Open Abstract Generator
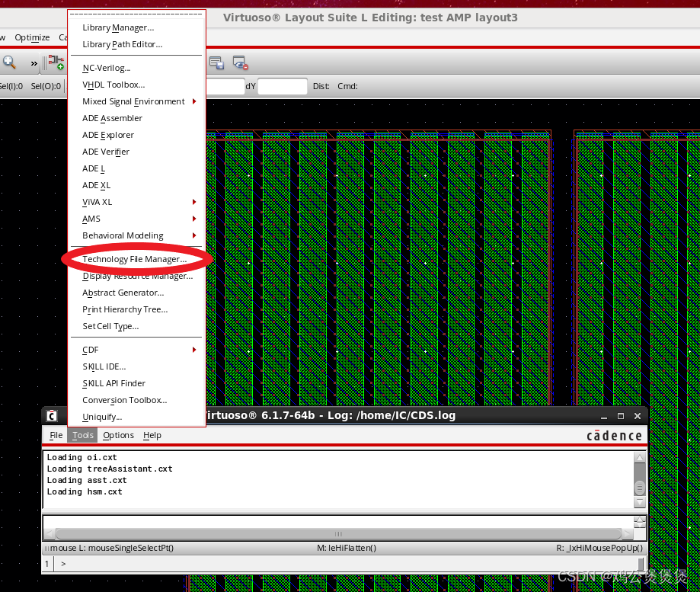This screenshot has width=700, height=592. (123, 293)
